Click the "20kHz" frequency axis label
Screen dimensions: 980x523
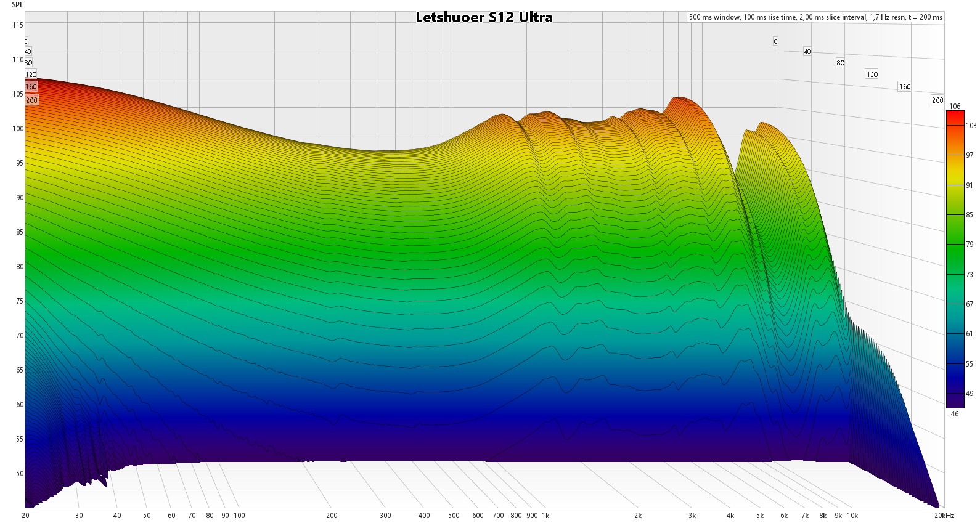(x=945, y=516)
